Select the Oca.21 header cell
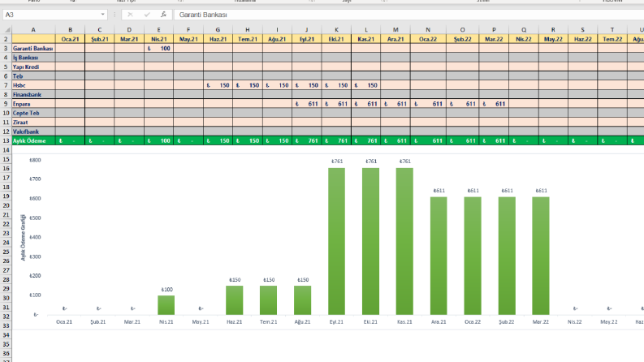This screenshot has width=644, height=362. click(x=70, y=39)
